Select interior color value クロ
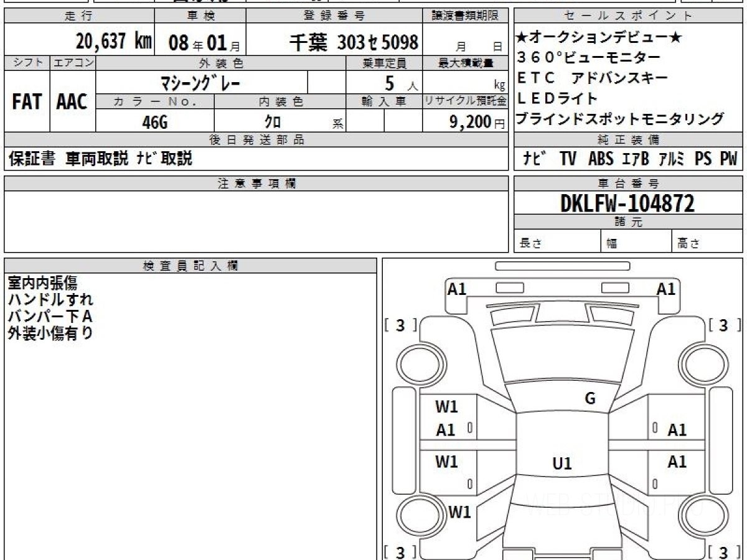The height and width of the screenshot is (560, 747). click(x=273, y=122)
